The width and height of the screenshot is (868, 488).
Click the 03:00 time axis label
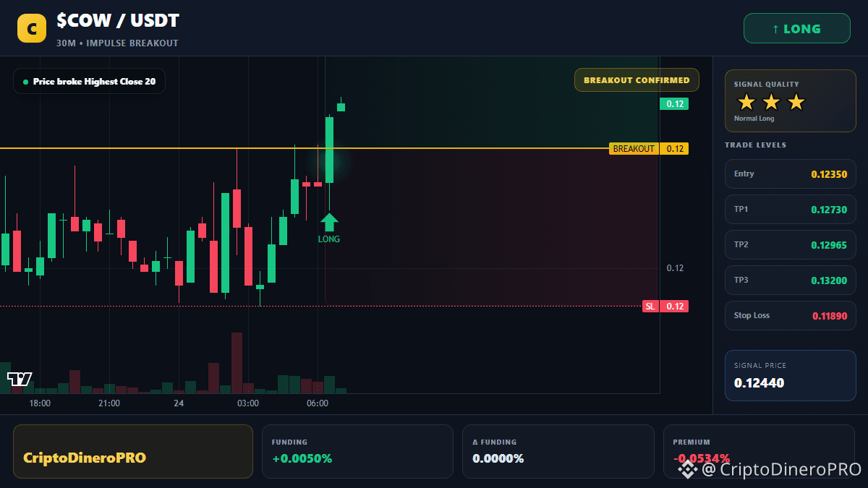[x=248, y=403]
